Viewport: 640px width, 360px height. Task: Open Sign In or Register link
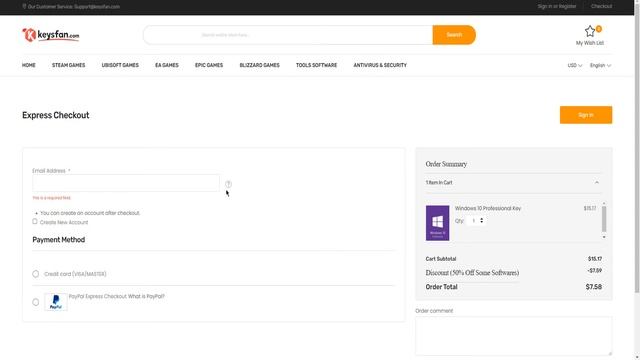[557, 7]
